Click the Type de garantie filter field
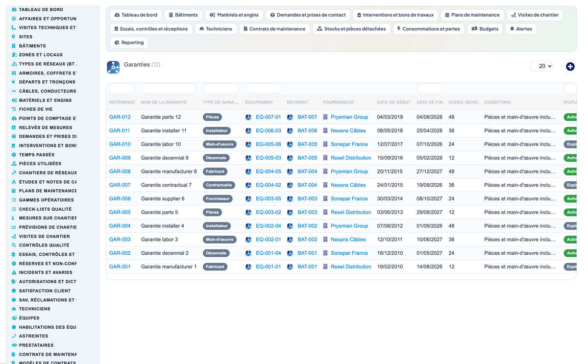 [x=221, y=89]
